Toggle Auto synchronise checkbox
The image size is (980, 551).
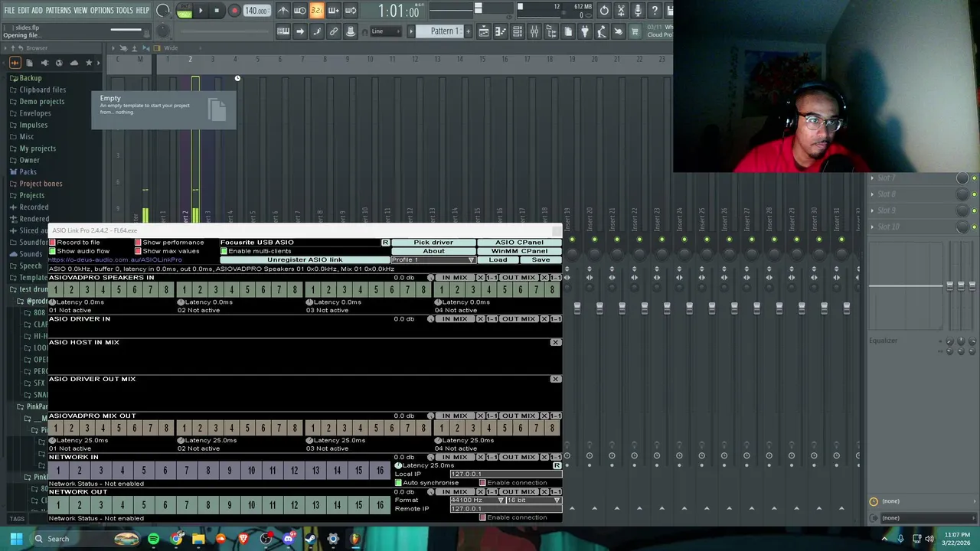click(x=398, y=483)
